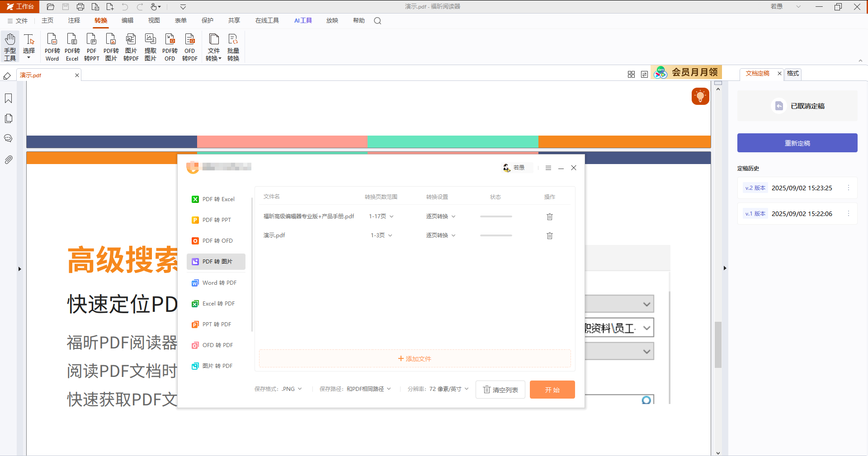The image size is (868, 456).
Task: Click the PDF转Word toolbar icon
Action: (x=52, y=47)
